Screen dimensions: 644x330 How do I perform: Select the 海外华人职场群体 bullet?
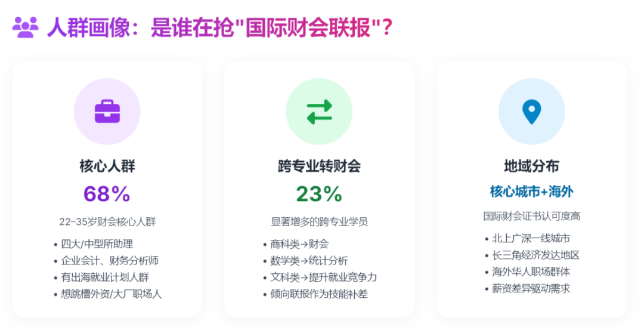click(x=531, y=272)
